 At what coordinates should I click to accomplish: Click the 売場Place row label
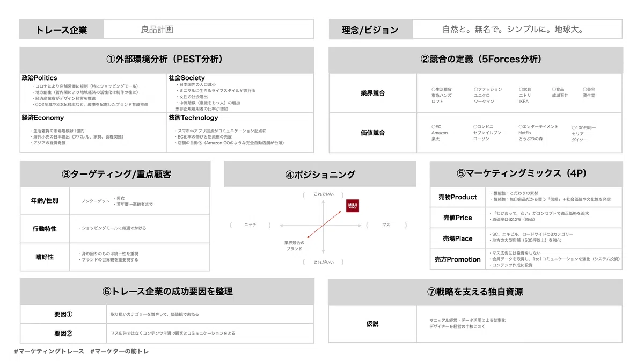[458, 238]
